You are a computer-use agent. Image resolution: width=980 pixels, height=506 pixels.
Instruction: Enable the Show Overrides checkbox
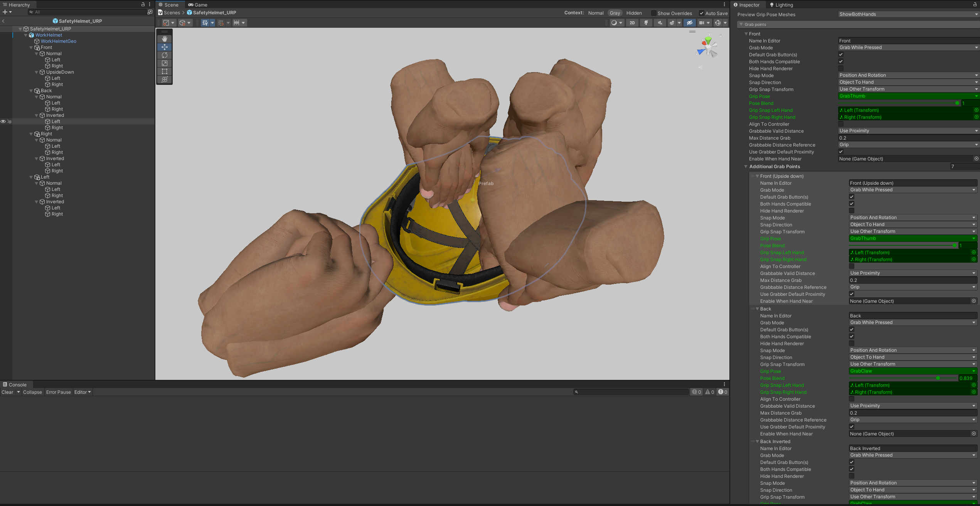(653, 13)
